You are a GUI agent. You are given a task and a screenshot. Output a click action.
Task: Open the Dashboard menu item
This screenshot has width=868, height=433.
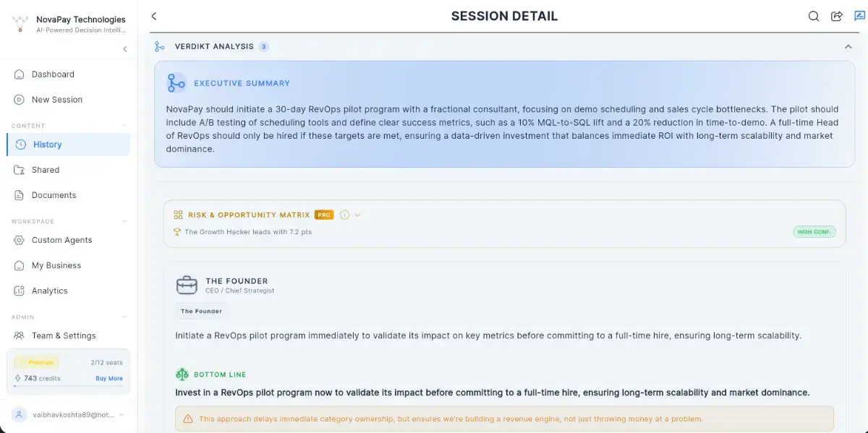click(53, 74)
